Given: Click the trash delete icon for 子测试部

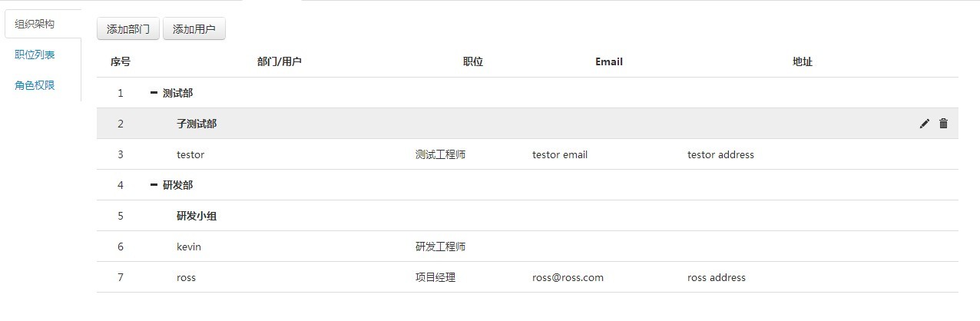Looking at the screenshot, I should click(x=943, y=124).
